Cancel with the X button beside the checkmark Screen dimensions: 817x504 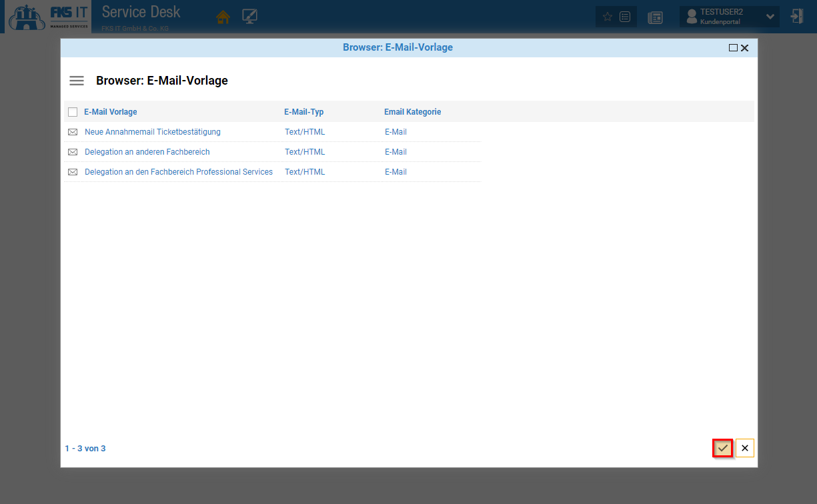(745, 448)
